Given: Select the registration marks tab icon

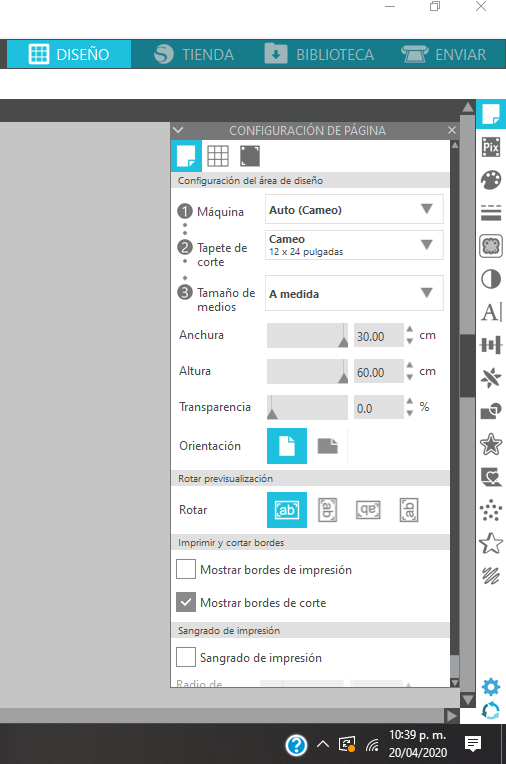Looking at the screenshot, I should (250, 156).
